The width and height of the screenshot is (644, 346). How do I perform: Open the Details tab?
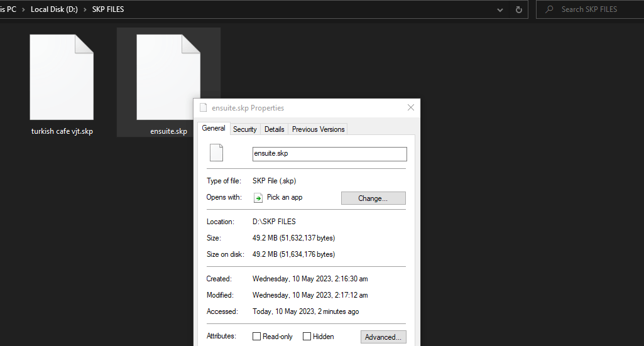point(275,129)
